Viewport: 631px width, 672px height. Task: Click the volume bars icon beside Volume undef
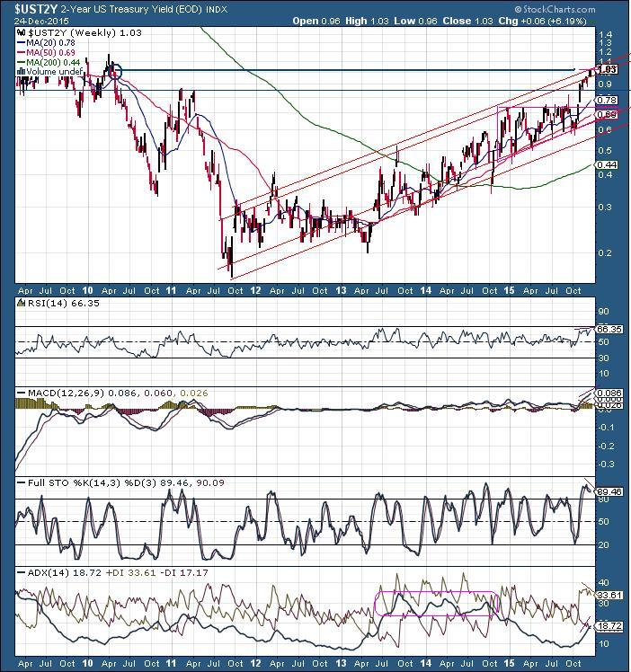click(x=22, y=72)
